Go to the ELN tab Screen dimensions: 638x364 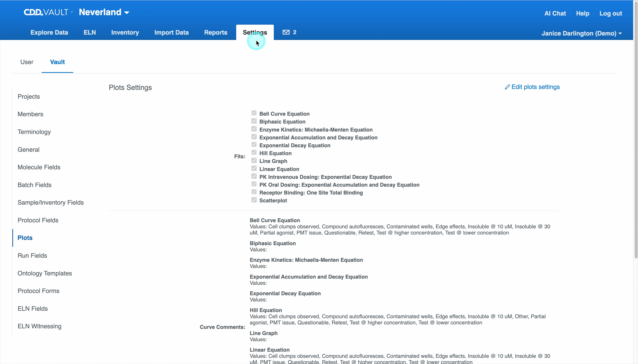coord(90,33)
